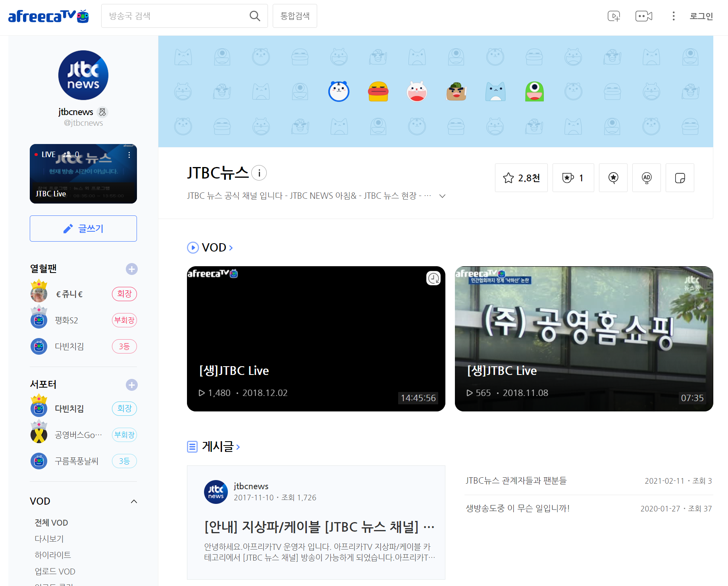Click the jtbc news profile avatar

click(x=83, y=75)
